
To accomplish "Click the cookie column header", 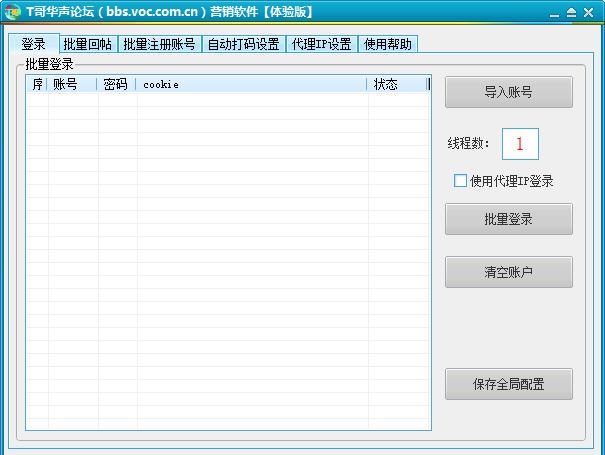I will [251, 84].
